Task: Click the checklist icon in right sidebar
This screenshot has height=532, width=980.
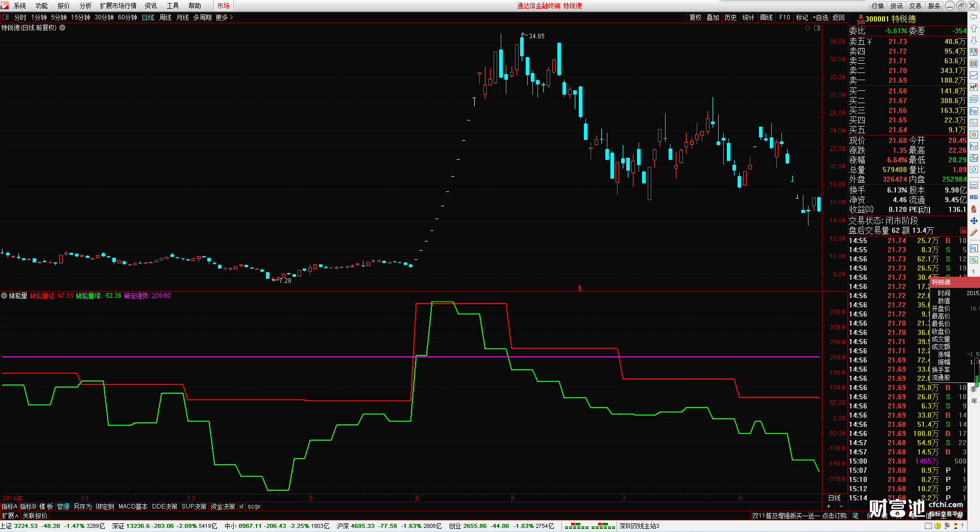Action: pos(974,52)
